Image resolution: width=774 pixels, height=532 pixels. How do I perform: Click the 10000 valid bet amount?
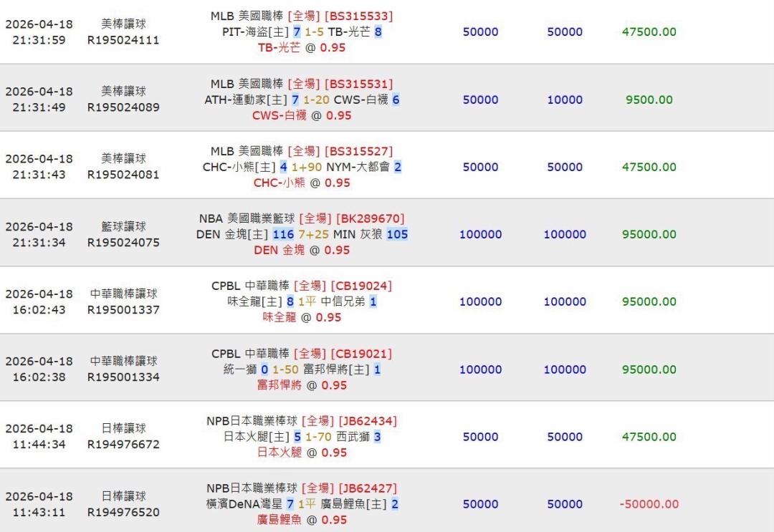pos(565,100)
